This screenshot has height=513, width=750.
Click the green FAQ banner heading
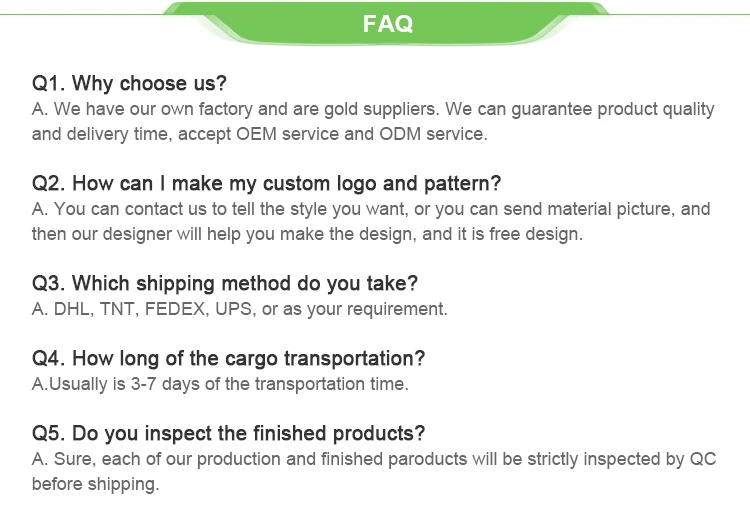(387, 23)
